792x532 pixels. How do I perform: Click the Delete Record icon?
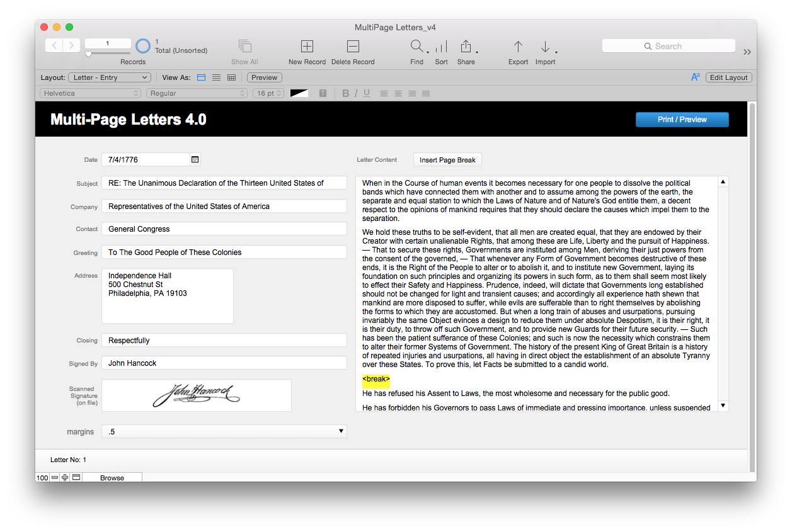pos(353,47)
